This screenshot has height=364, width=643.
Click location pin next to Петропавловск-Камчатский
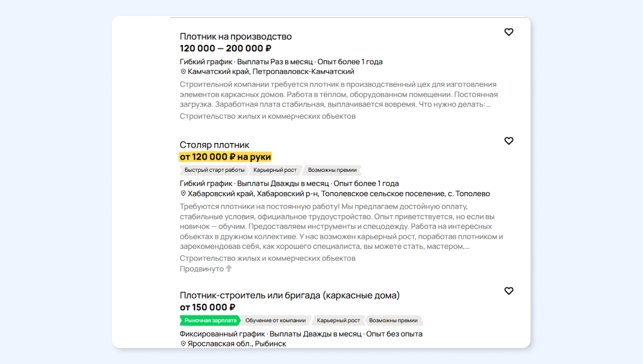point(183,72)
